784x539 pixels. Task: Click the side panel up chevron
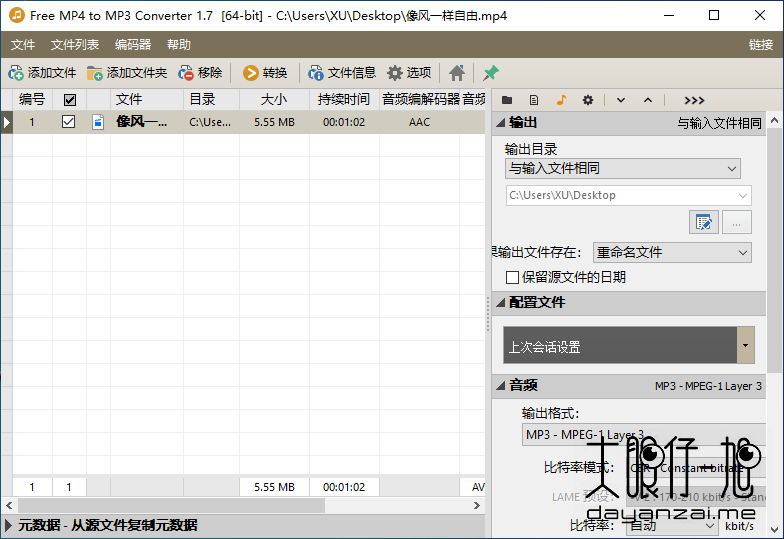pyautogui.click(x=648, y=100)
